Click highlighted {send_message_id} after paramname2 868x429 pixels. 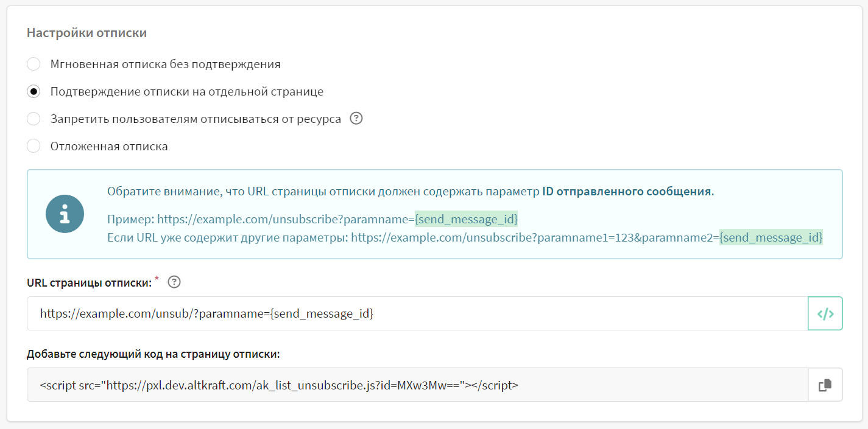[x=771, y=237]
